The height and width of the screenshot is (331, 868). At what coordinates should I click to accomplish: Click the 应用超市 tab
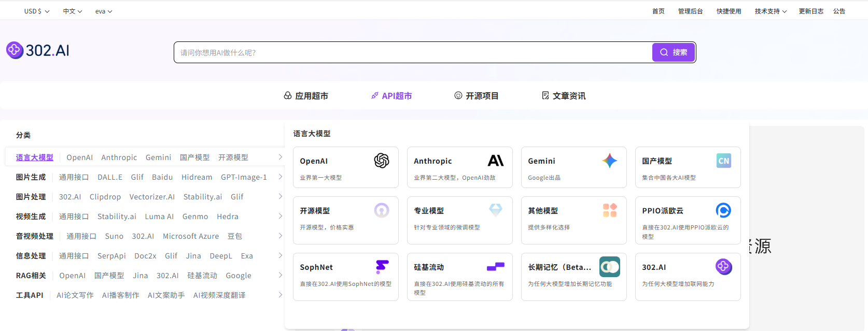[x=306, y=96]
